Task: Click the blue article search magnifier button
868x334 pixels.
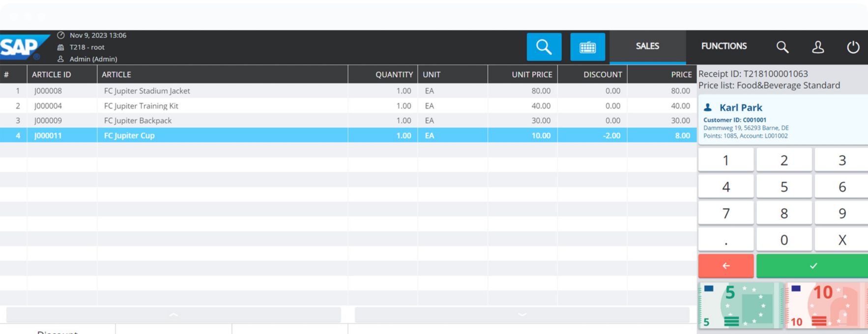Action: point(544,47)
